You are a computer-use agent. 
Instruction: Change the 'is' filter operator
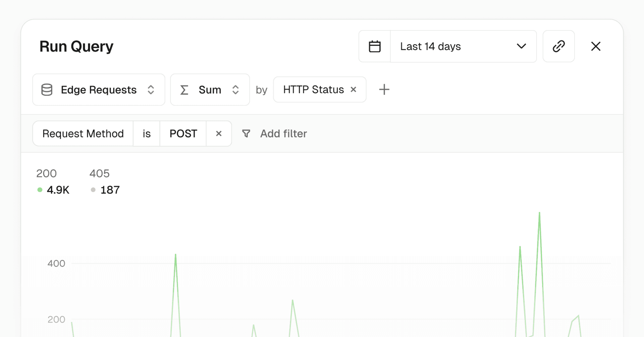tap(147, 133)
